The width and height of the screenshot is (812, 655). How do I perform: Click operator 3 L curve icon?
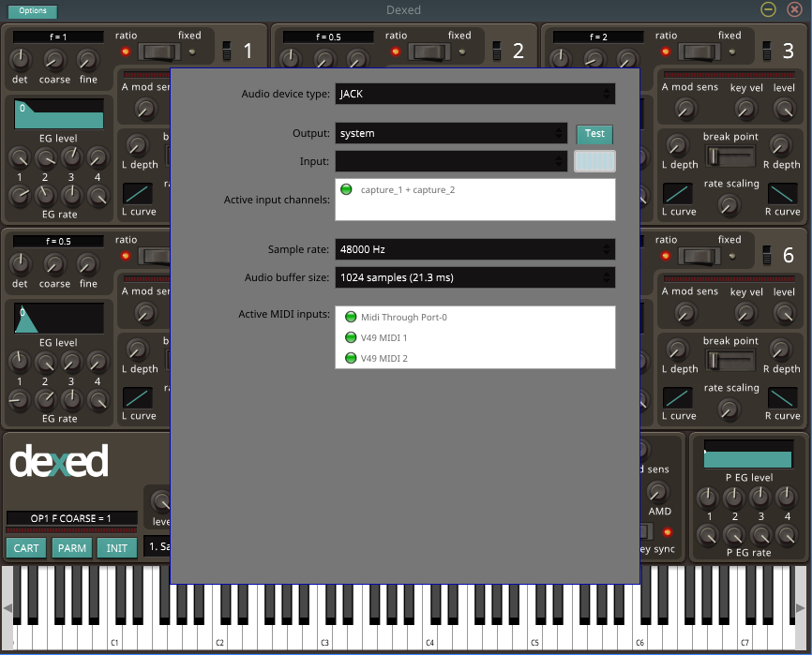[x=677, y=194]
